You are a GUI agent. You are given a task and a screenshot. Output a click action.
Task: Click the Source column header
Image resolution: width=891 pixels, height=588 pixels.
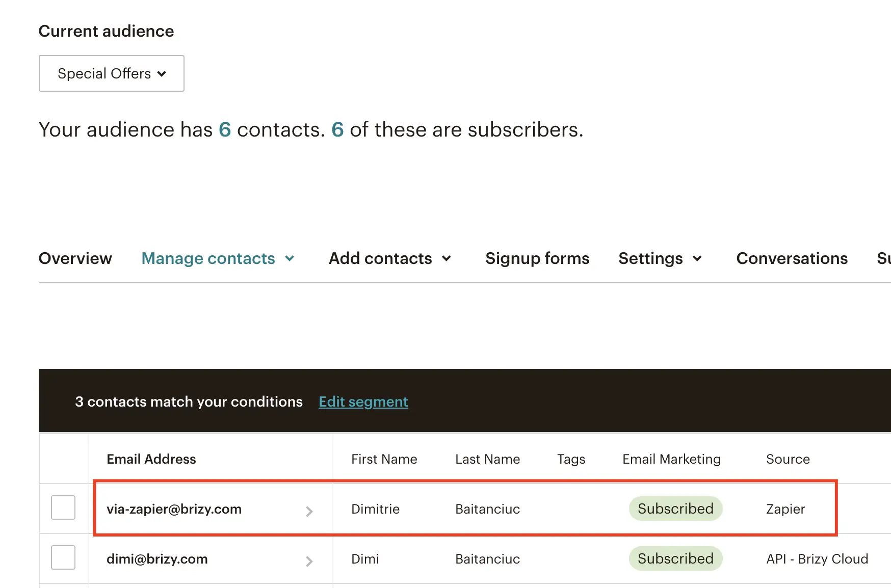[x=788, y=459]
